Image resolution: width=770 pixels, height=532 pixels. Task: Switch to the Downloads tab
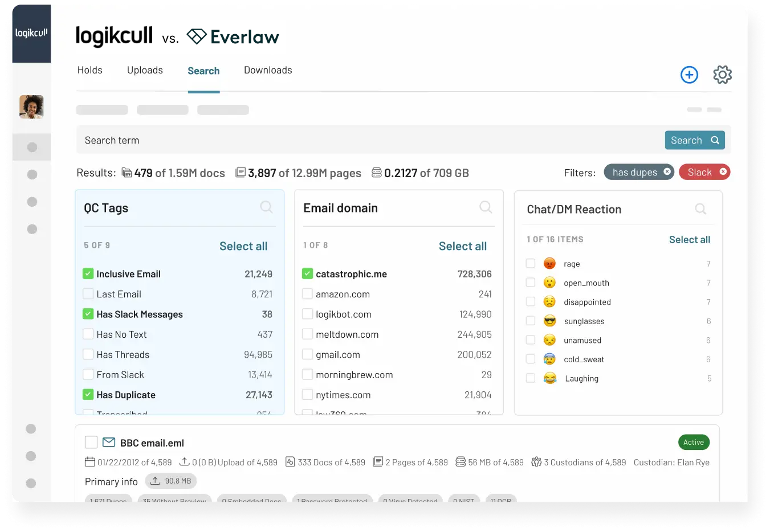[268, 70]
